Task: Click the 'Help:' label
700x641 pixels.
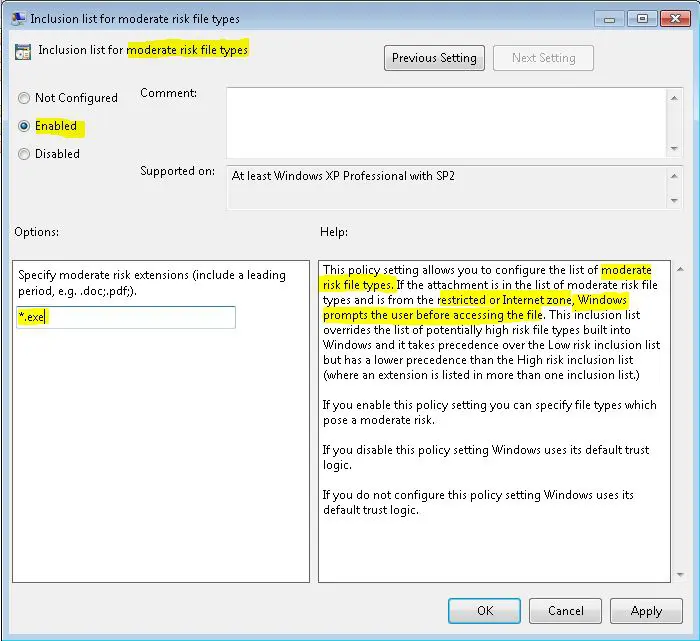Action: [334, 232]
